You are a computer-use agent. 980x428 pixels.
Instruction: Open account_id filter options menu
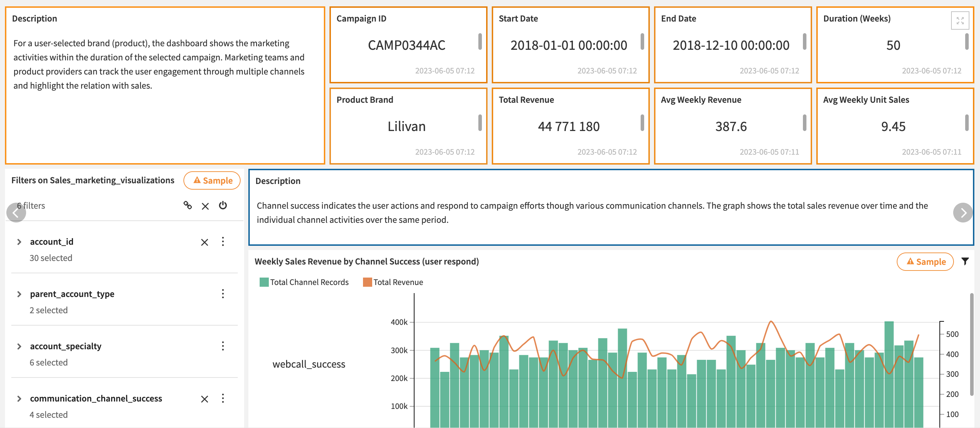pyautogui.click(x=223, y=242)
